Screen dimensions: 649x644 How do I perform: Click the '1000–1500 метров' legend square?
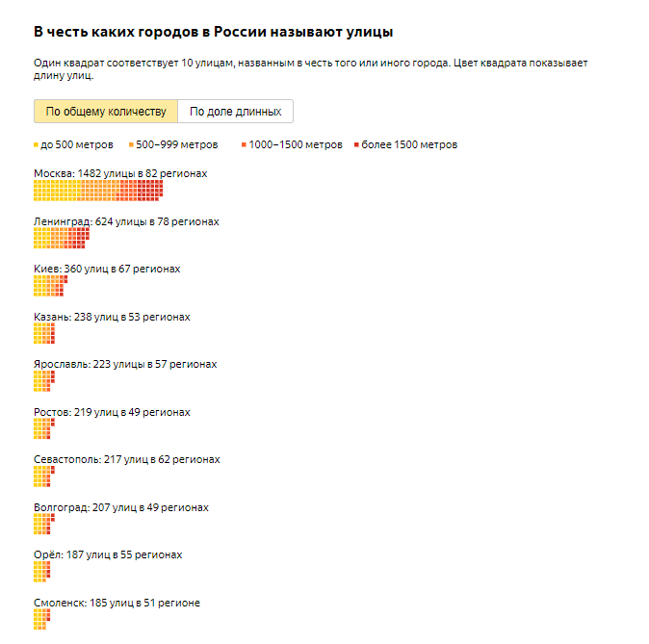[244, 145]
